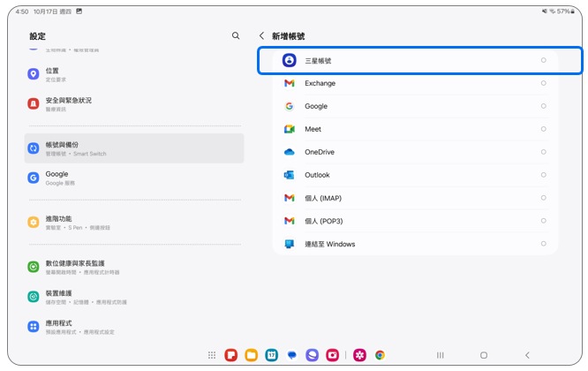
Task: Select the 三星帳號 radio button
Action: point(543,60)
